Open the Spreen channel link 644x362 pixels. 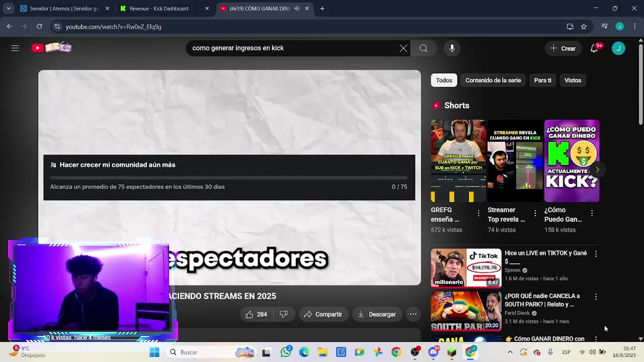pos(512,270)
